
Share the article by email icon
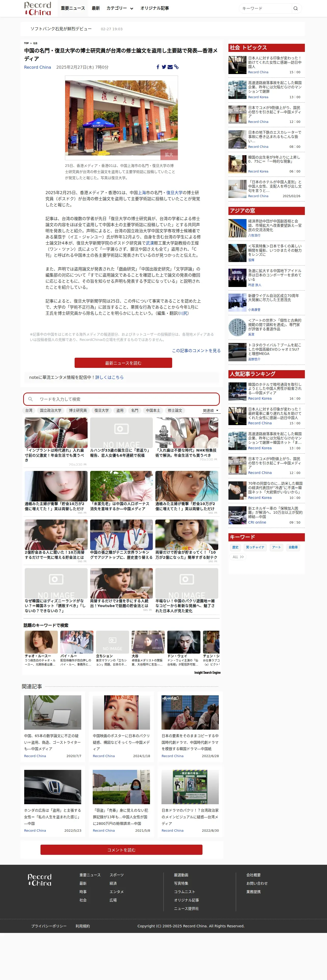pyautogui.click(x=170, y=67)
